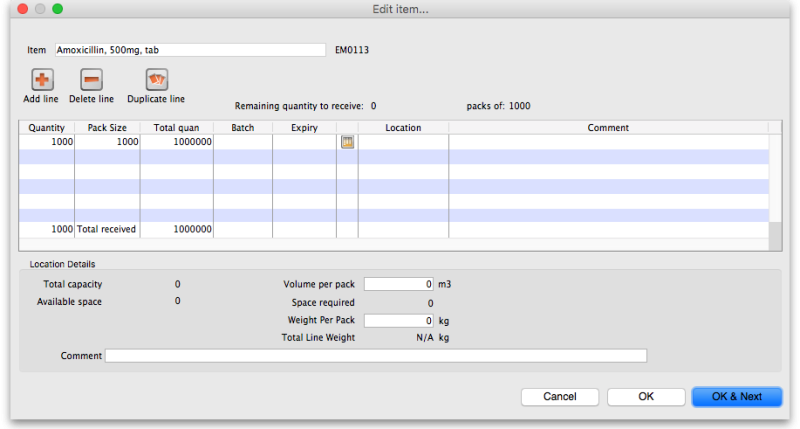
Task: Open the expiry calendar picker icon
Action: tap(347, 143)
